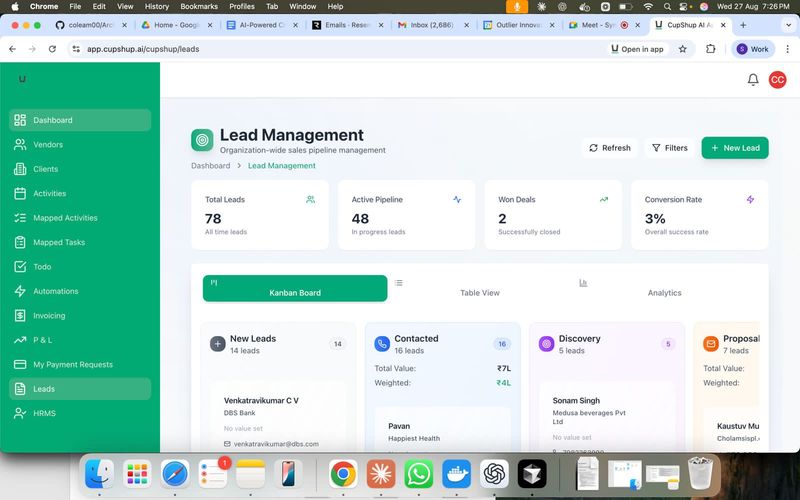
Task: Select Leads in the sidebar
Action: [80, 389]
